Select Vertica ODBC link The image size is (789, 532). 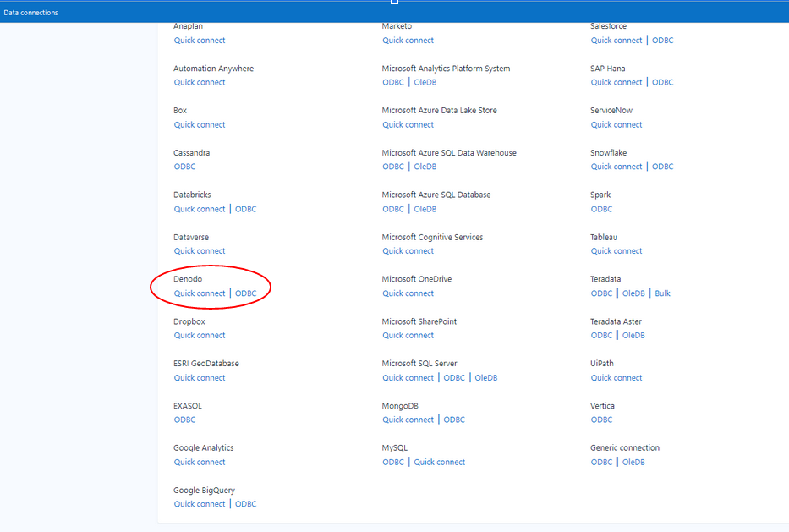[601, 420]
